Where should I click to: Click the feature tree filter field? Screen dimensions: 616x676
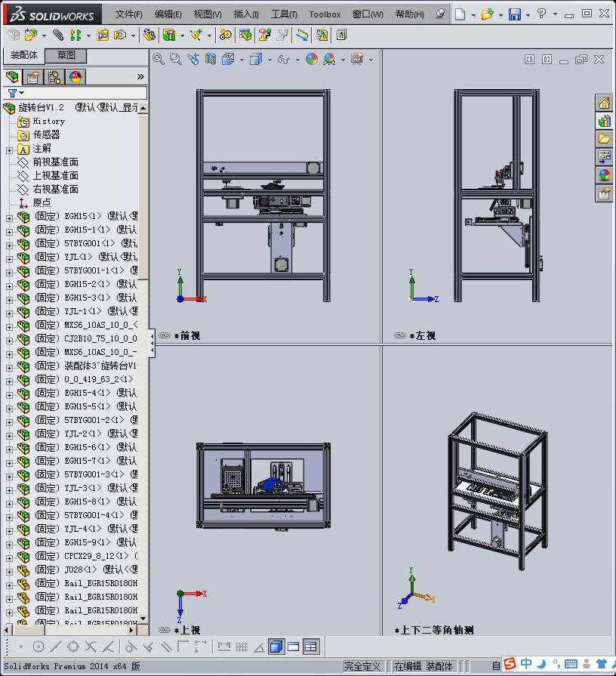75,93
